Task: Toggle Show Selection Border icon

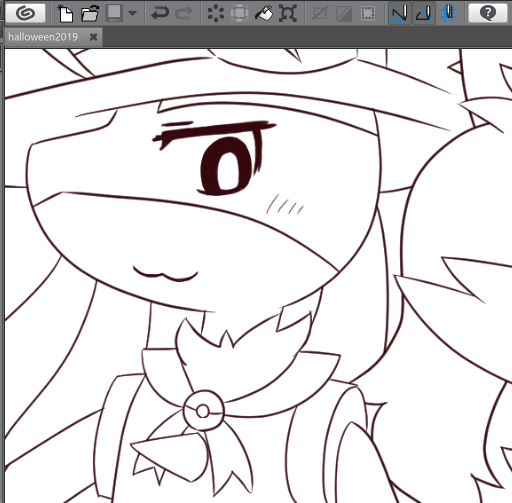Action: (x=368, y=13)
